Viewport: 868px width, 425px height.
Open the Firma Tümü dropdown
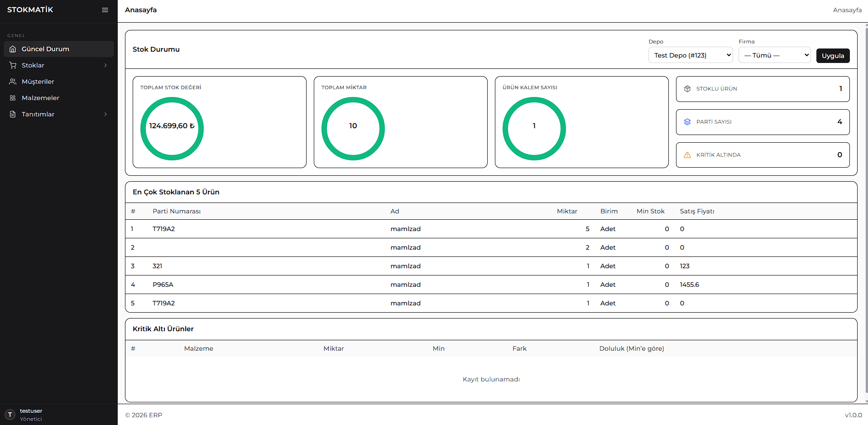tap(774, 55)
